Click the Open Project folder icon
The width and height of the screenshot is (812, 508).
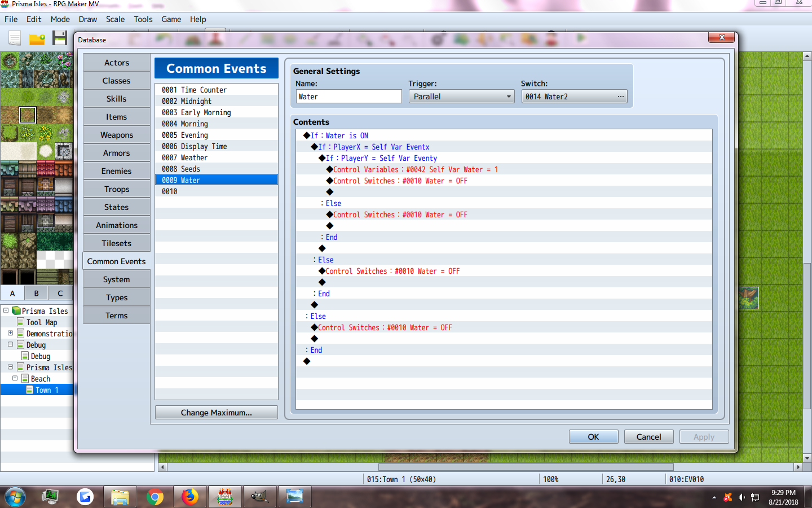coord(37,39)
